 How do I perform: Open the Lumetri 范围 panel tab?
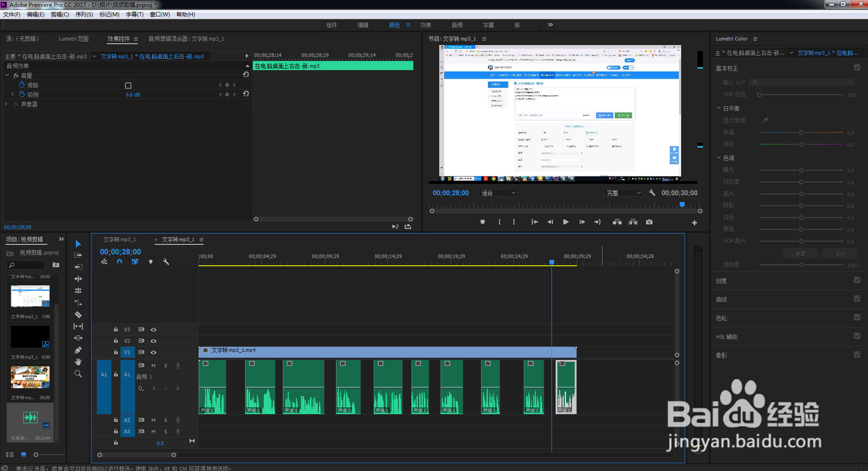pyautogui.click(x=74, y=39)
